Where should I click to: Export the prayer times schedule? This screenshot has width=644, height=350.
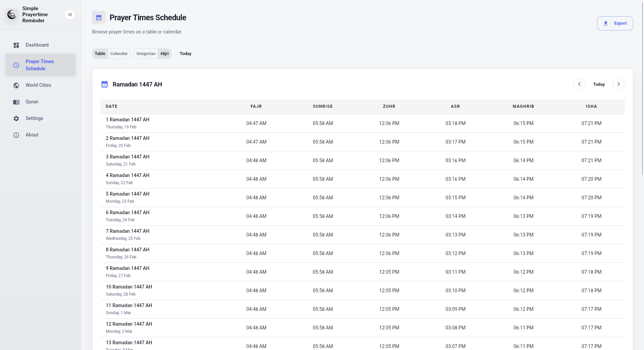pyautogui.click(x=615, y=23)
